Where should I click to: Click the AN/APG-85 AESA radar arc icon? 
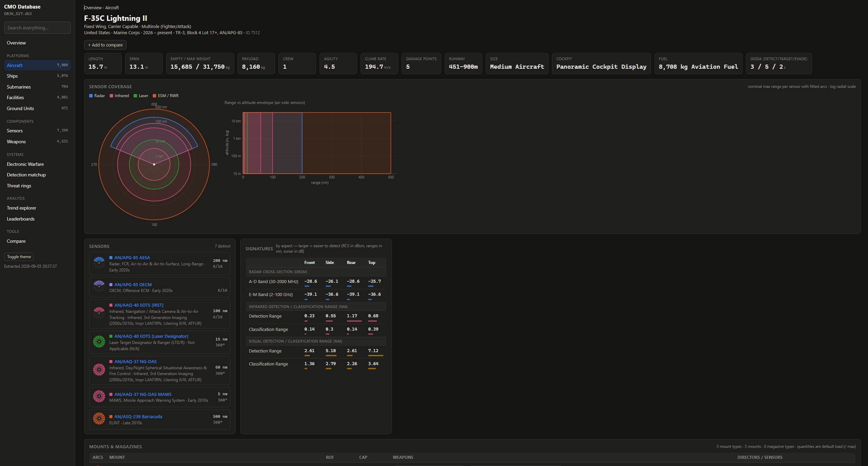pyautogui.click(x=99, y=263)
